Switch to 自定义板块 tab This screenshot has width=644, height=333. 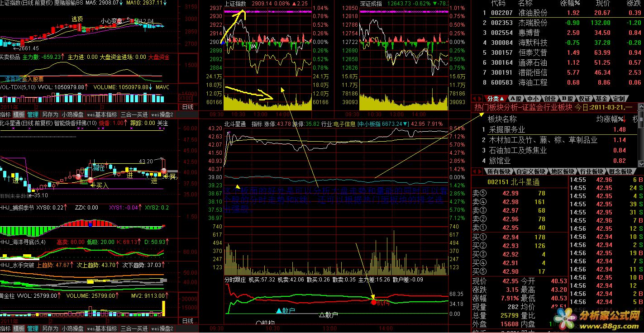531,171
